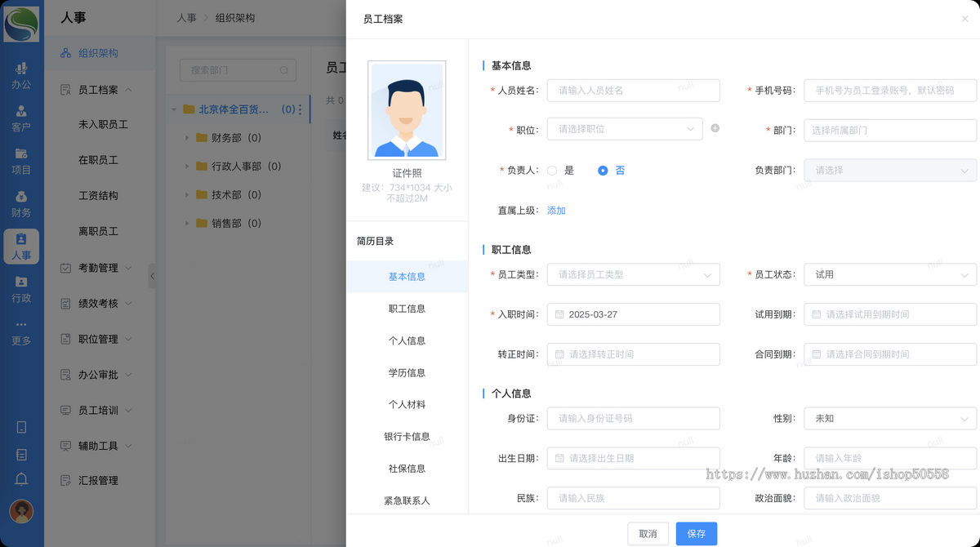Expand the 财务部 tree node
The height and width of the screenshot is (547, 980).
187,138
